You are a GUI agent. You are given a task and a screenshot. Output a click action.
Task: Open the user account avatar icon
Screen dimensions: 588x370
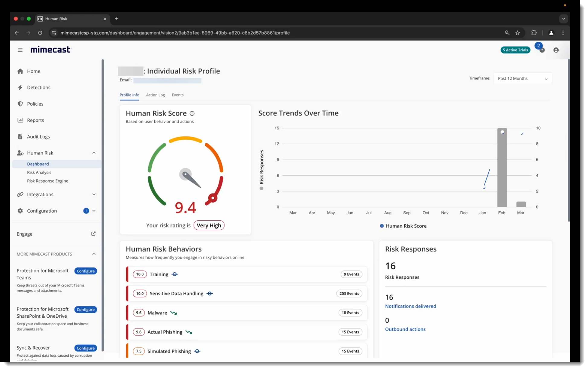point(556,50)
